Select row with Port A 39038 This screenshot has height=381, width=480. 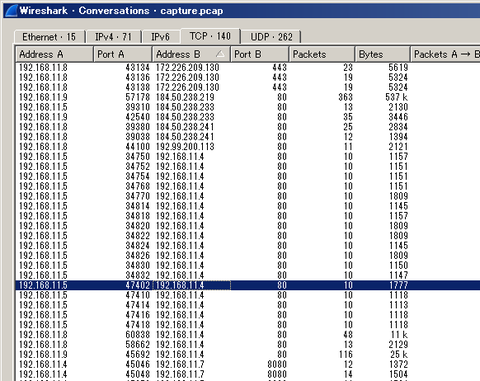point(248,137)
